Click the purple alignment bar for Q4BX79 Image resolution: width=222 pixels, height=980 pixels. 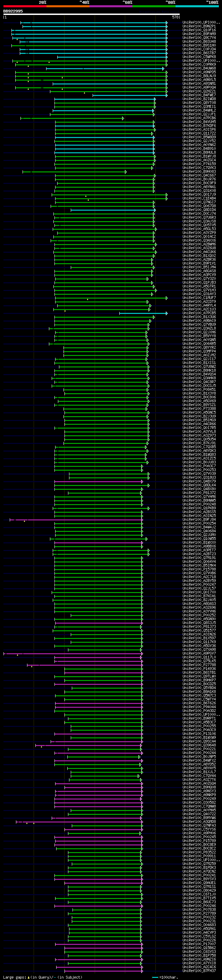(99, 481)
